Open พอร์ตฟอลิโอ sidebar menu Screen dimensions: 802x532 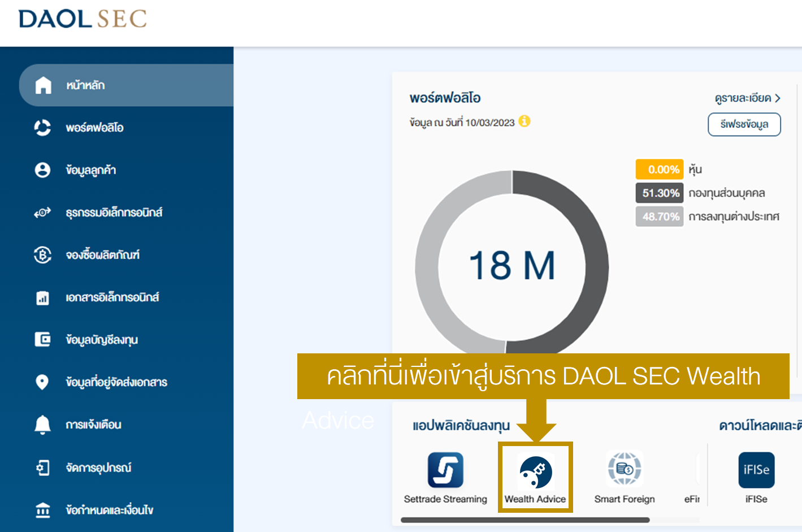[x=94, y=128]
